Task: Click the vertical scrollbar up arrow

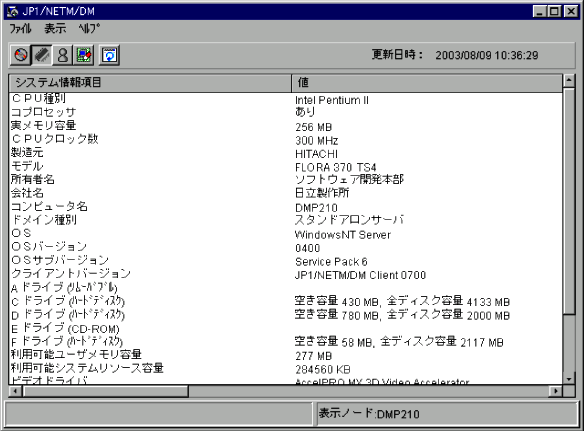Action: (x=569, y=80)
